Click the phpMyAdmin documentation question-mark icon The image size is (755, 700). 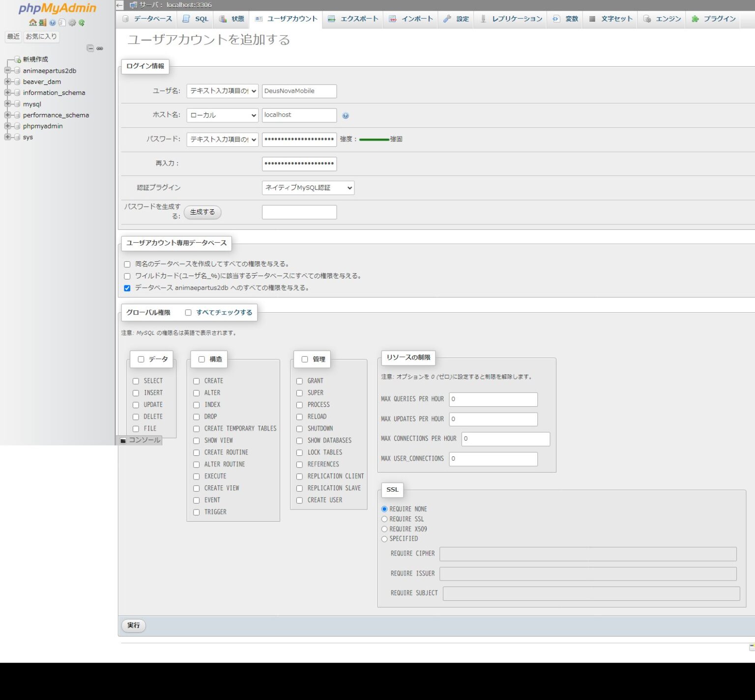click(52, 23)
